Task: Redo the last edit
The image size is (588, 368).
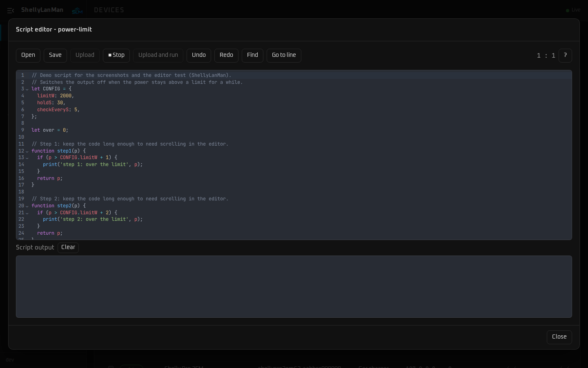Action: 226,56
